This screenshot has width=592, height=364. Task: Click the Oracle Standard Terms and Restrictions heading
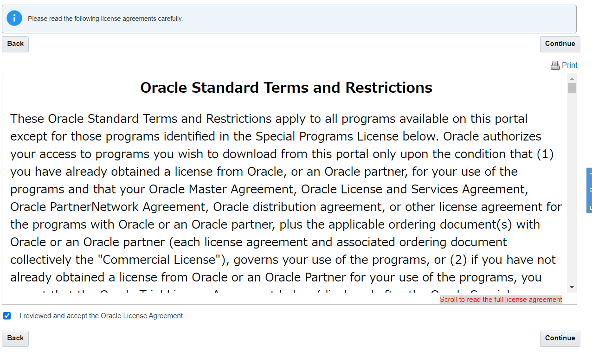tap(286, 88)
